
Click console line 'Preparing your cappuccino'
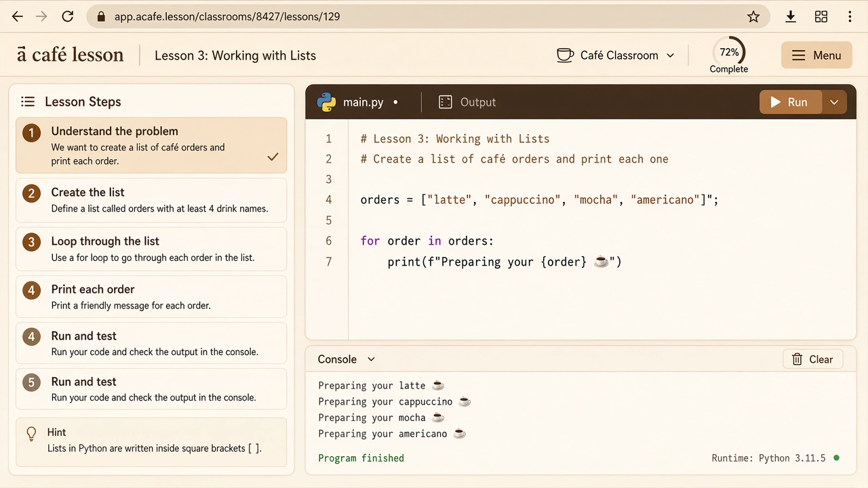click(x=395, y=402)
